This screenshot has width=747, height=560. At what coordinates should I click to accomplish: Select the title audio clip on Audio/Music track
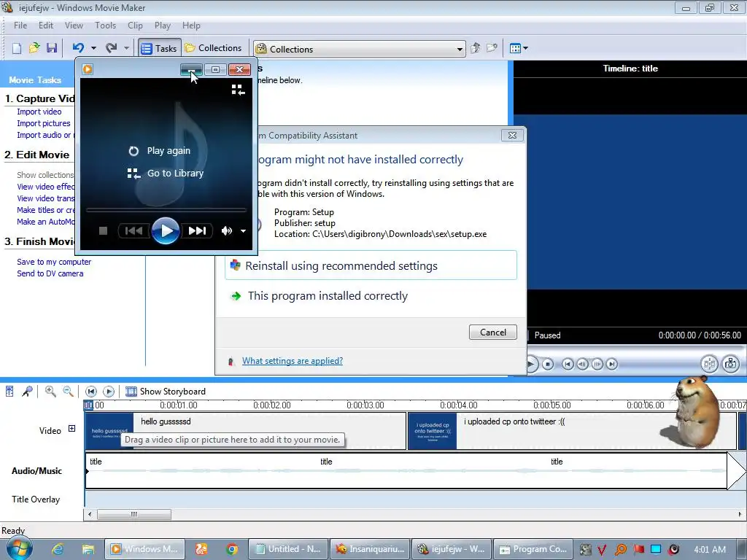406,470
